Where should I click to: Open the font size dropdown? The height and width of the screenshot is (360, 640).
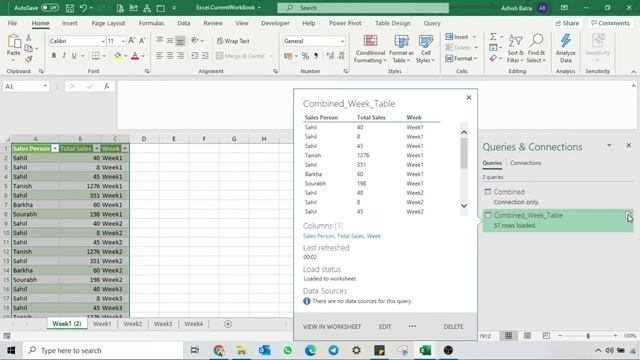click(123, 41)
